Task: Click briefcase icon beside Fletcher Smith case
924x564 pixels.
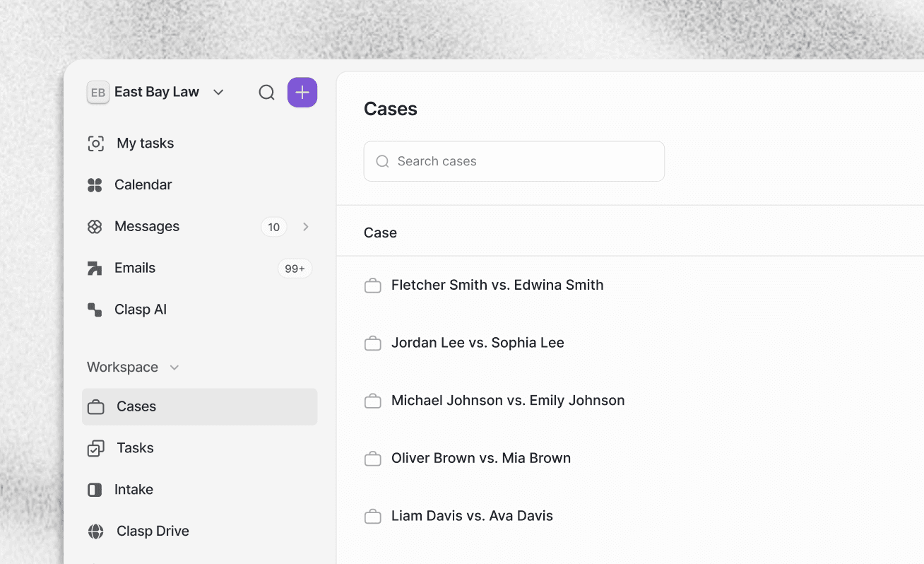Action: (372, 286)
